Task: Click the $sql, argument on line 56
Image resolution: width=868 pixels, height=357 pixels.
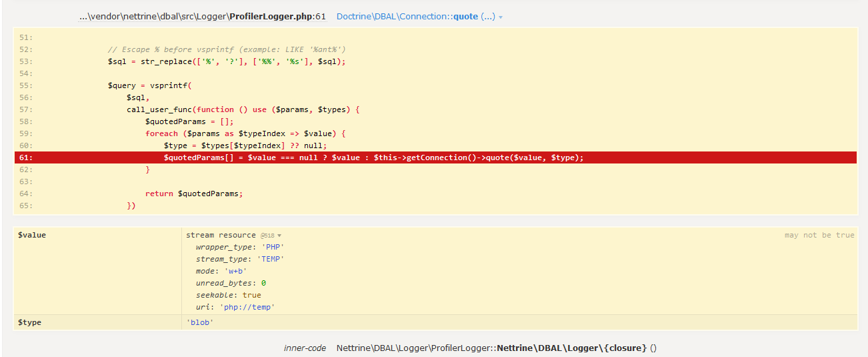Action: pos(138,97)
